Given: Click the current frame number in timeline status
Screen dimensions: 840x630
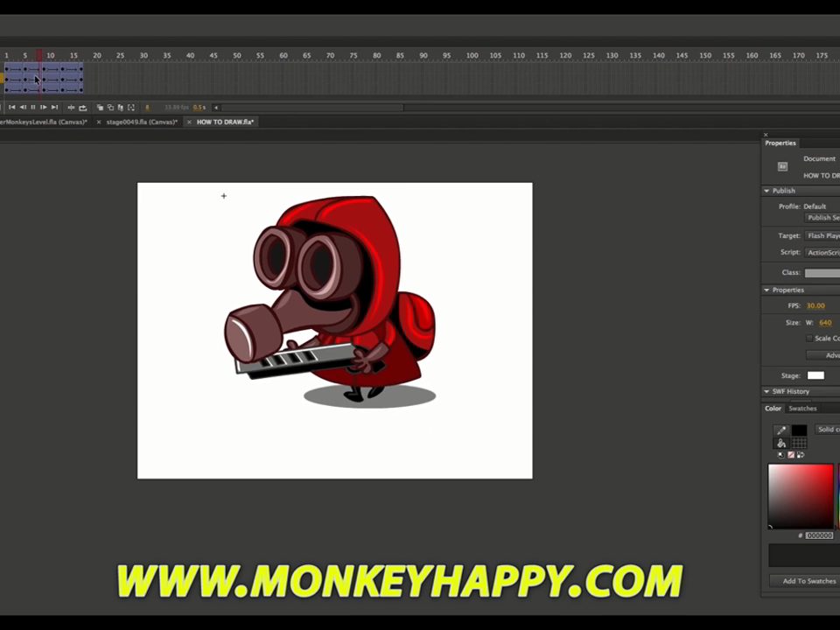Looking at the screenshot, I should 147,108.
